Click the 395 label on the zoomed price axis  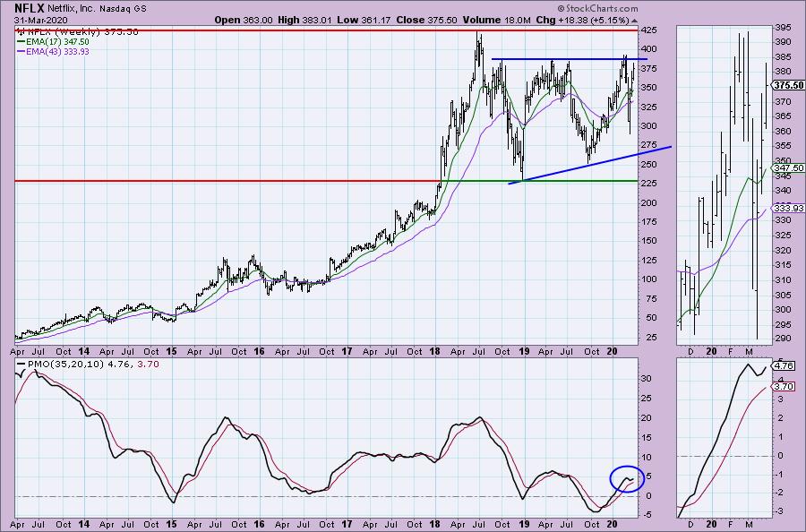coord(784,27)
